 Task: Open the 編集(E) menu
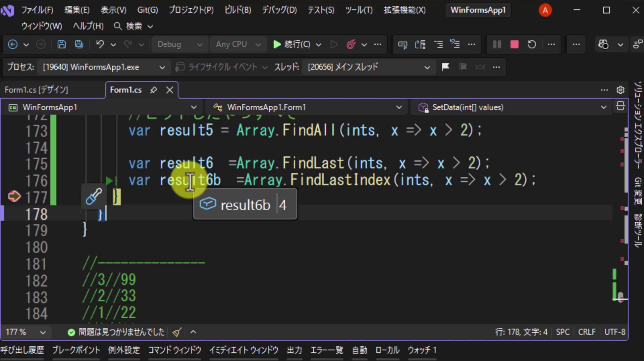tap(77, 10)
